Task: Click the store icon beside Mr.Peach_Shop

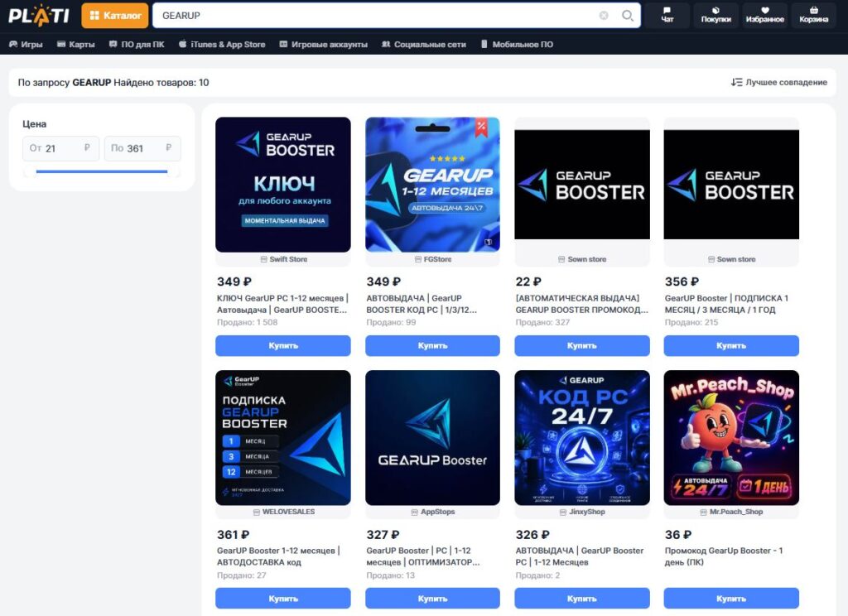Action: click(x=704, y=512)
